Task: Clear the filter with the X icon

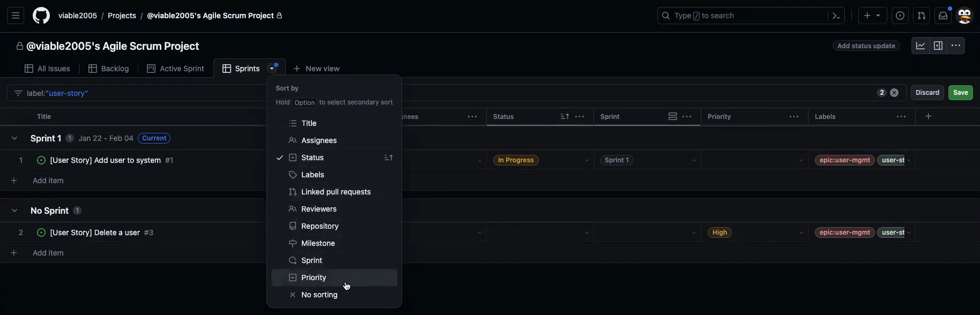Action: point(894,93)
